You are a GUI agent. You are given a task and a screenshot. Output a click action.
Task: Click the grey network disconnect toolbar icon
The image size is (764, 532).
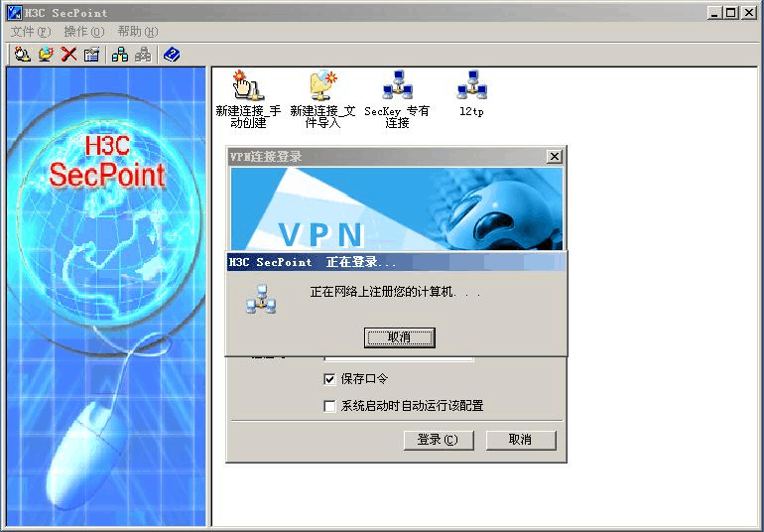point(143,55)
